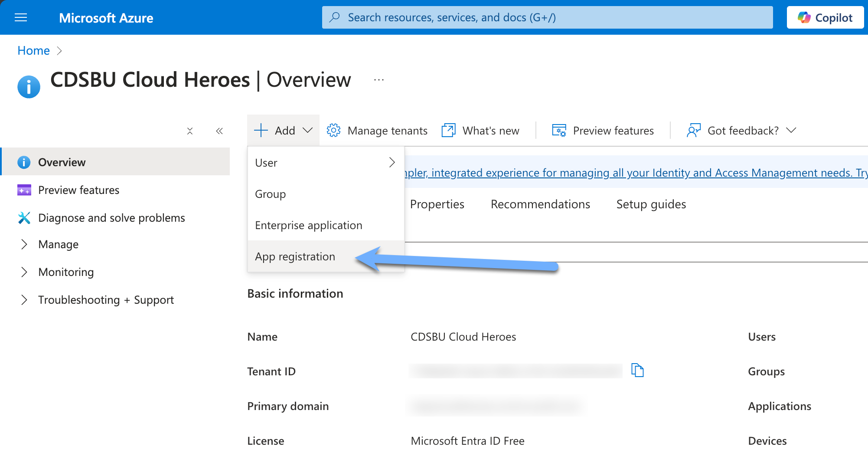Select the Overview info icon in sidebar

(x=24, y=162)
